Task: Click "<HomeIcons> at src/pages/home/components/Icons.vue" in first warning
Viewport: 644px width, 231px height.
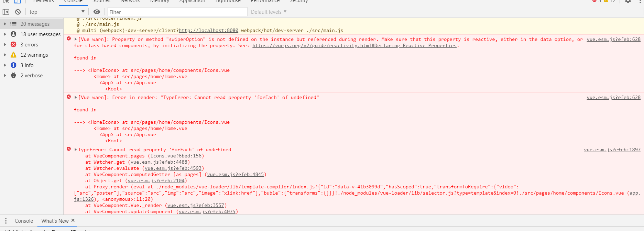Action: pyautogui.click(x=159, y=70)
